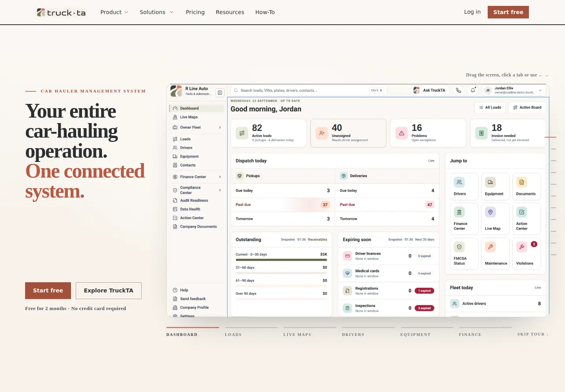Open Action Center tile in Jump to
565x392 pixels.
click(x=527, y=219)
